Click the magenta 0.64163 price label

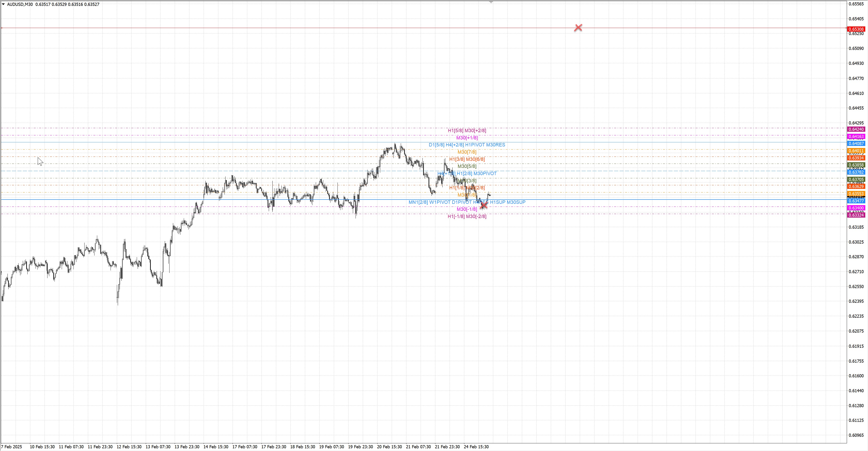click(856, 137)
